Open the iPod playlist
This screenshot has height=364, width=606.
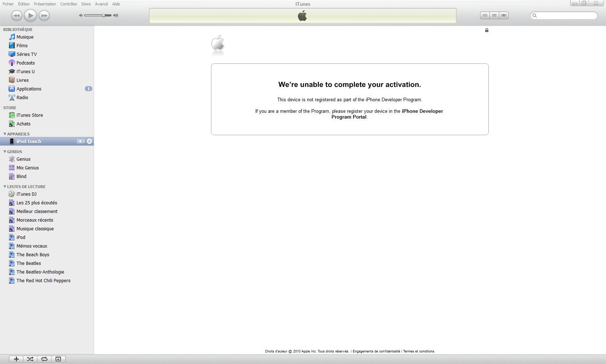[47, 238]
